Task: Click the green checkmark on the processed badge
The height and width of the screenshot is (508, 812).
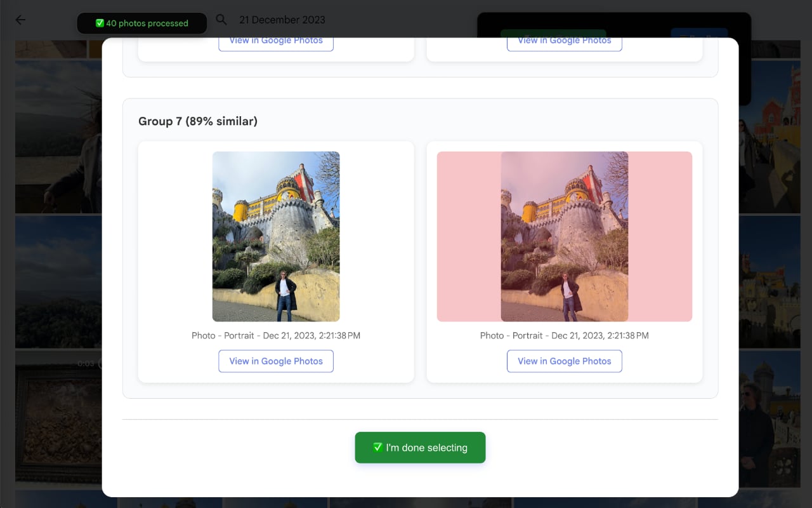Action: coord(100,23)
